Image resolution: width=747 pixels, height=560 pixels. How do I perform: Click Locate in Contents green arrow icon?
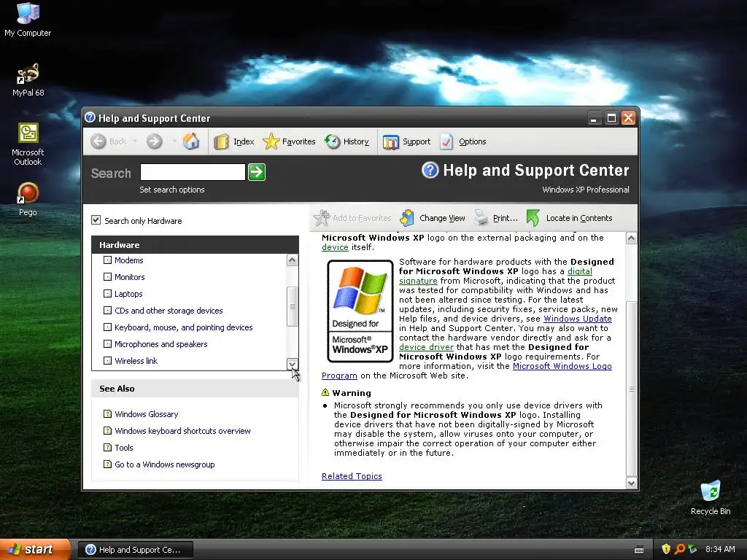click(x=533, y=218)
